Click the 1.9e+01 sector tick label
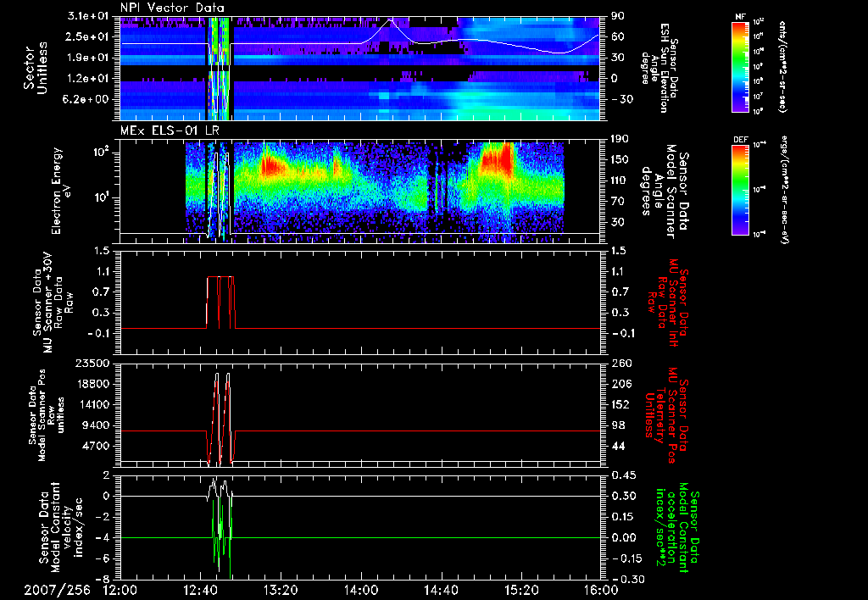 (87, 58)
